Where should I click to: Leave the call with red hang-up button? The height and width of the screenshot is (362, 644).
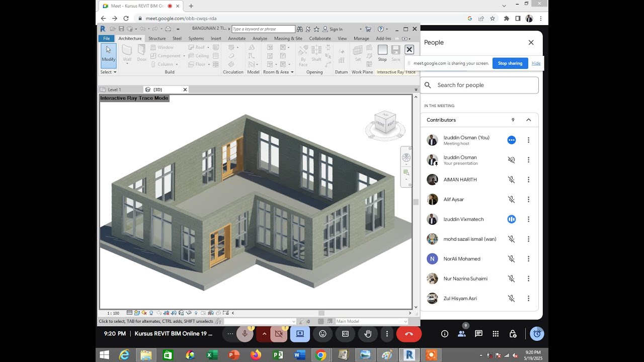tap(409, 333)
